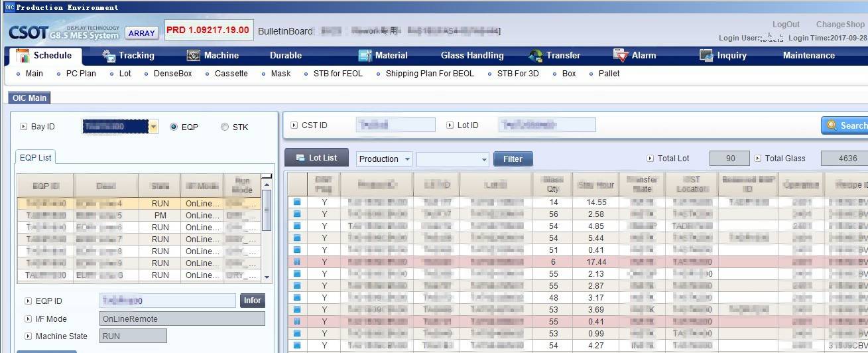The image size is (868, 353).
Task: Expand the Bay ID dropdown
Action: click(x=153, y=127)
